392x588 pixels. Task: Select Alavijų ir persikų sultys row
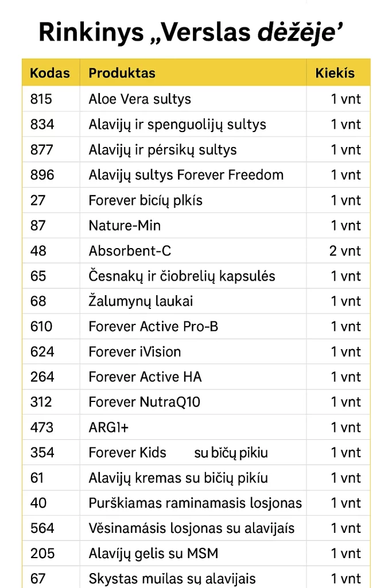pyautogui.click(x=162, y=150)
